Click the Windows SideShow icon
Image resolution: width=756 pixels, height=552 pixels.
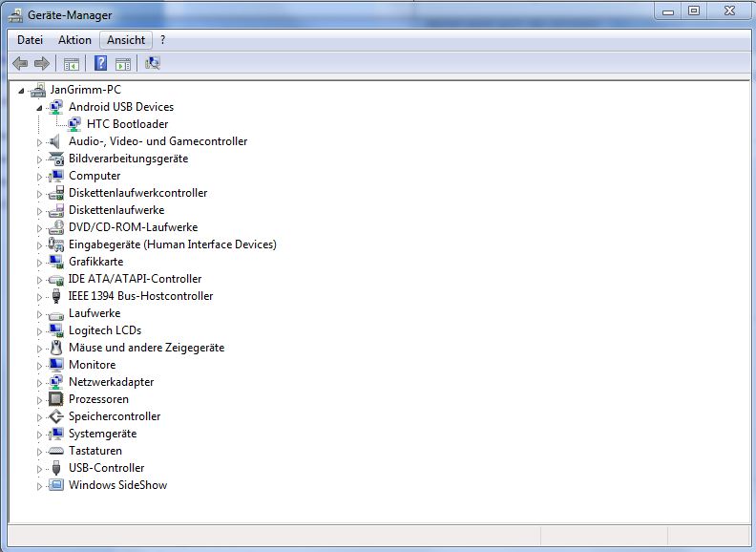coord(56,485)
